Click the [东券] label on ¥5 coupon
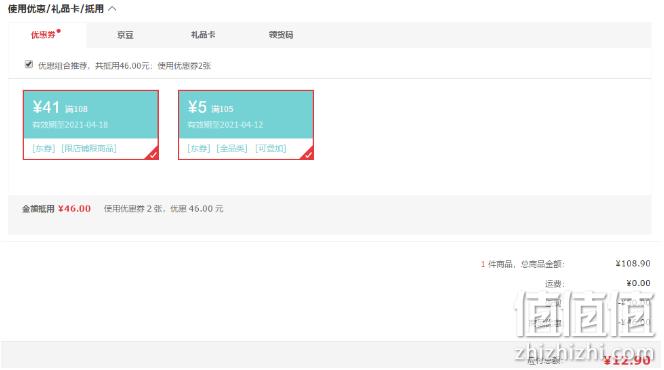This screenshot has height=370, width=664. point(199,149)
